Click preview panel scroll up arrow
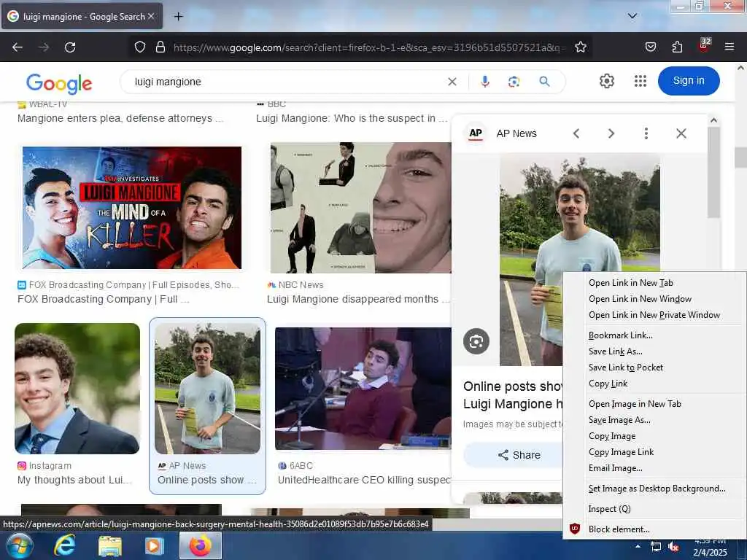 (713, 120)
